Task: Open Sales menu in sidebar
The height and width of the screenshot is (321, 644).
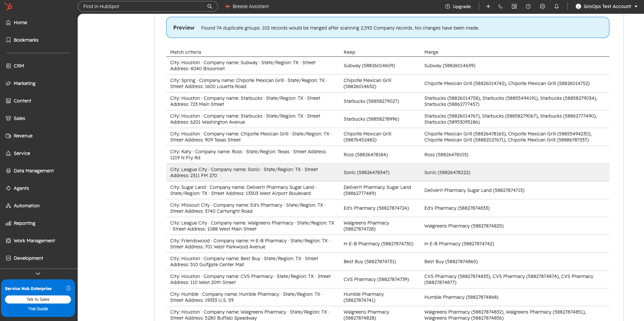Action: click(x=20, y=118)
